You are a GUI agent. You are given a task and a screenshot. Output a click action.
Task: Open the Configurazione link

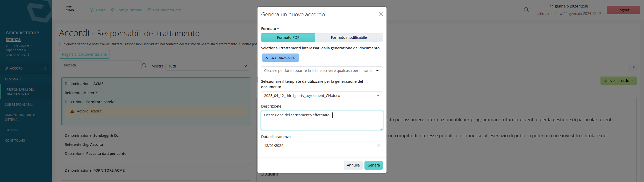(129, 10)
